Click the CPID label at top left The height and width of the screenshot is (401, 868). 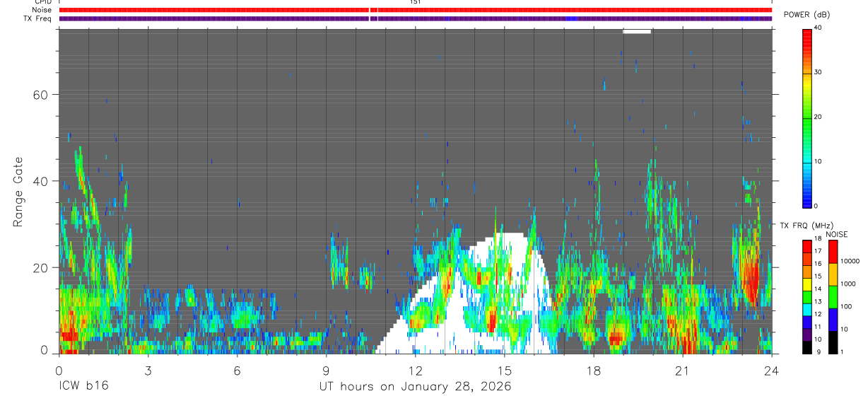pyautogui.click(x=43, y=2)
